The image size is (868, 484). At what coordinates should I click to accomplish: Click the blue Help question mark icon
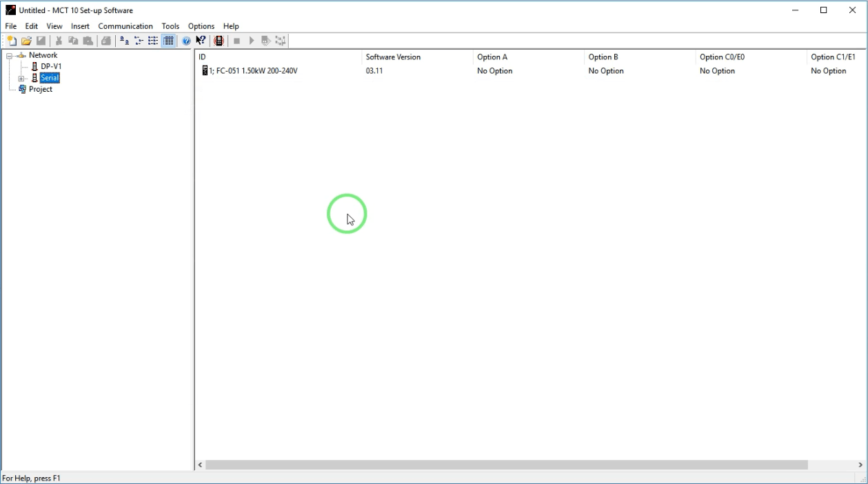tap(186, 41)
